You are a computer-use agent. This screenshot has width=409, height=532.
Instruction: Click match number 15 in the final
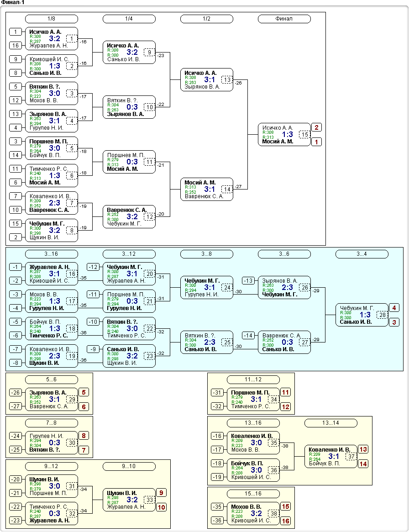[x=304, y=135]
